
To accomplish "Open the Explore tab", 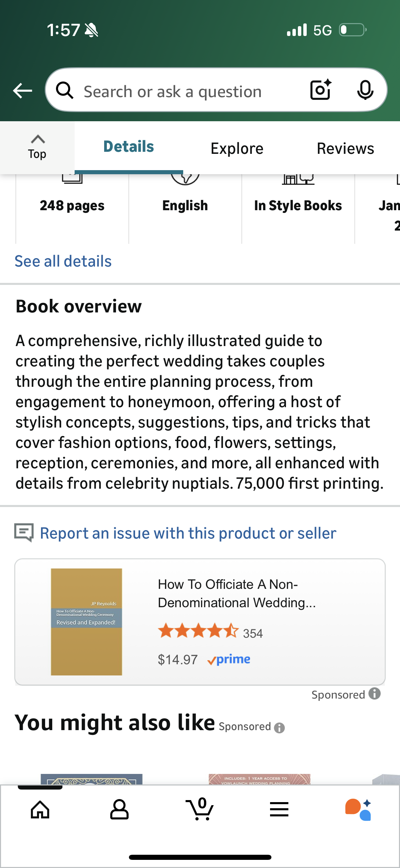I will point(237,148).
